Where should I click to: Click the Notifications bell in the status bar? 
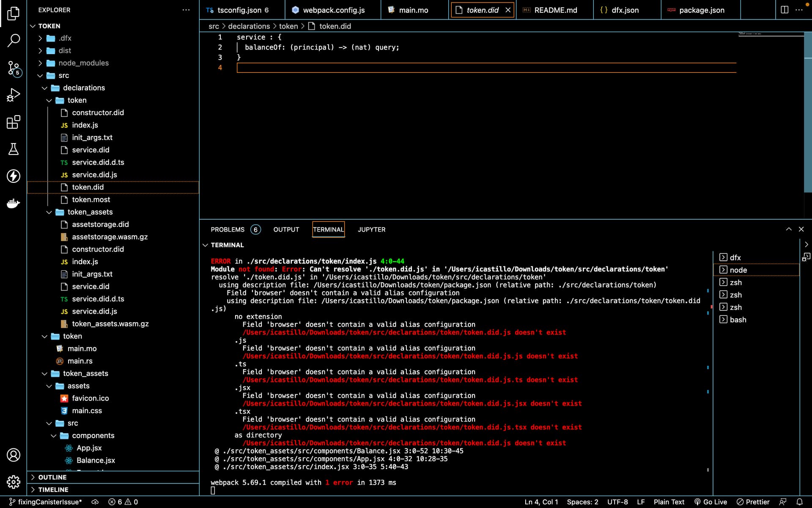point(799,502)
